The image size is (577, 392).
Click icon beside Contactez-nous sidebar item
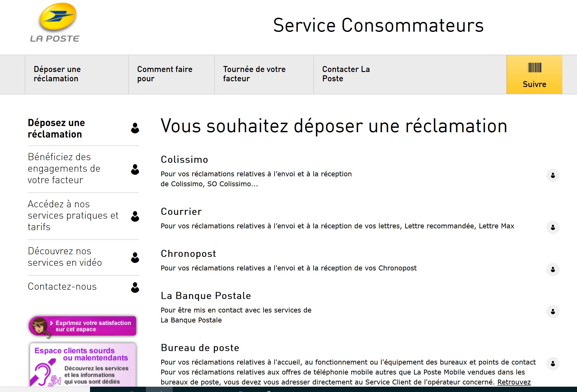click(135, 287)
